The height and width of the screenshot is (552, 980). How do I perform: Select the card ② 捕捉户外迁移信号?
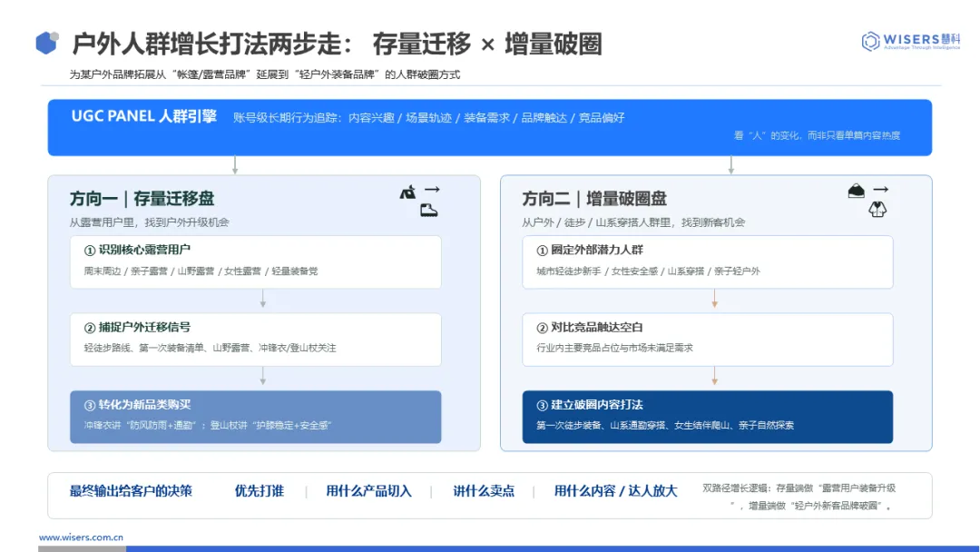(x=256, y=340)
